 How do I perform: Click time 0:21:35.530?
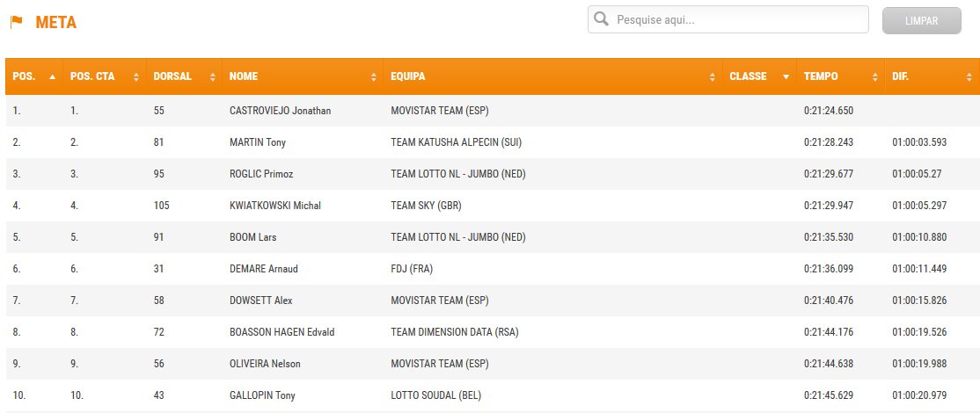tap(829, 237)
